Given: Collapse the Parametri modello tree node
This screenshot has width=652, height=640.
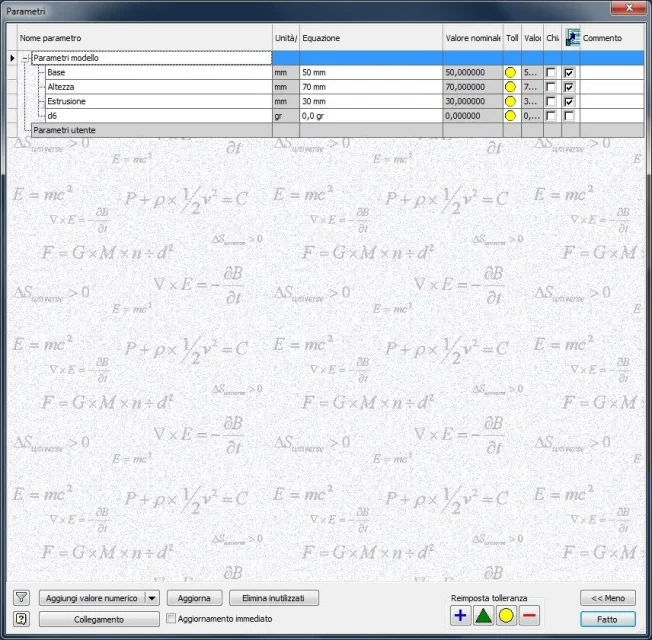Looking at the screenshot, I should point(25,58).
